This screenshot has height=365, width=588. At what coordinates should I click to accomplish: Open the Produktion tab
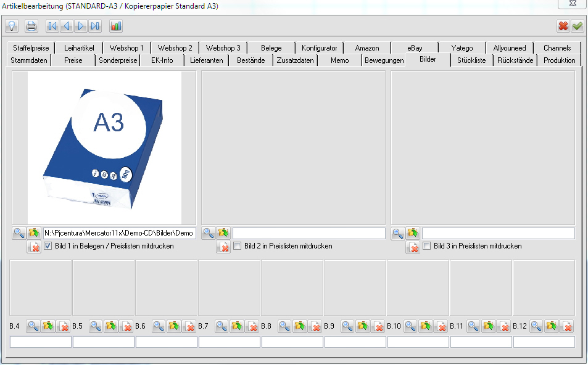tap(560, 60)
